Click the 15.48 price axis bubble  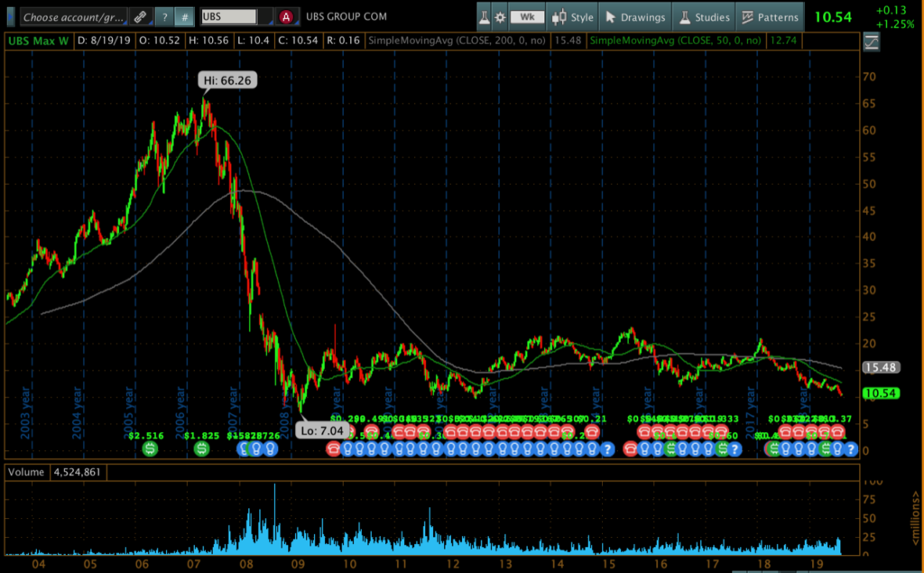point(881,367)
